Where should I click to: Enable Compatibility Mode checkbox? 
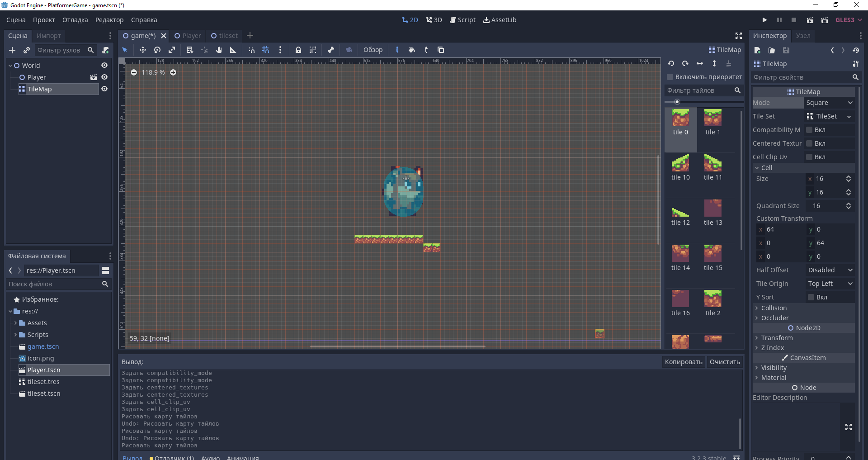click(x=809, y=130)
